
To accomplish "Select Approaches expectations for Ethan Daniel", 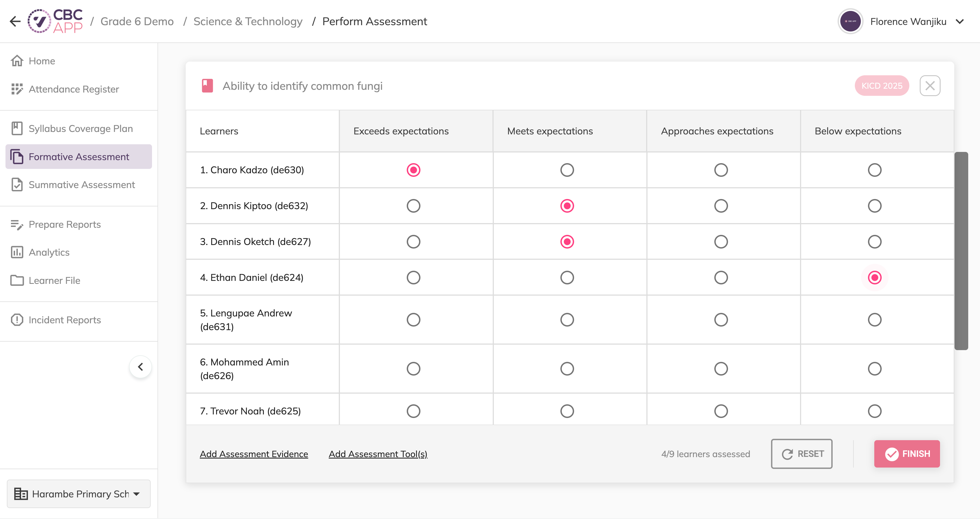I will click(x=721, y=278).
